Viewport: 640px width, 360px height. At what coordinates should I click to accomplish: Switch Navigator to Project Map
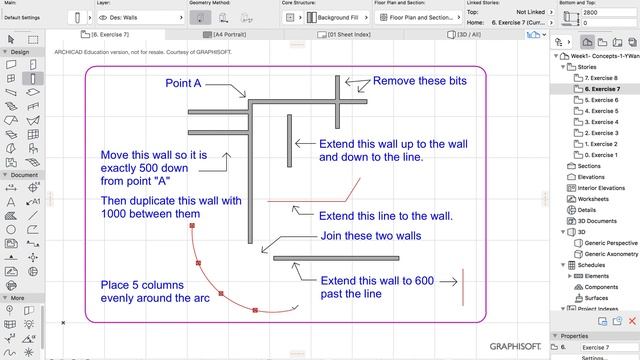[587, 42]
